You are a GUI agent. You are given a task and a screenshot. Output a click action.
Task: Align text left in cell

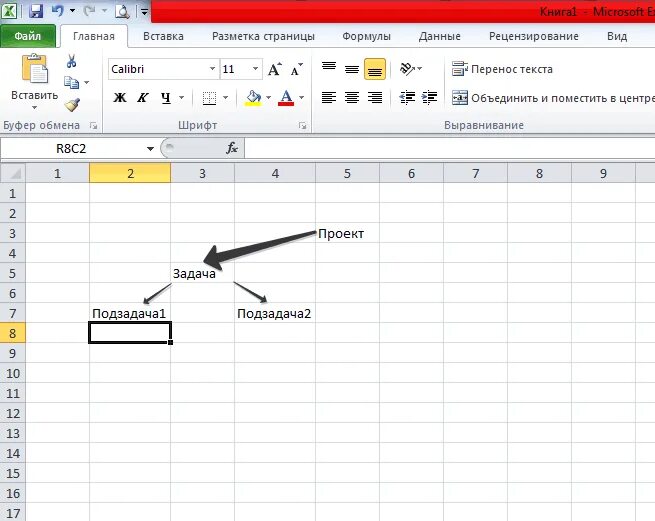tap(329, 98)
